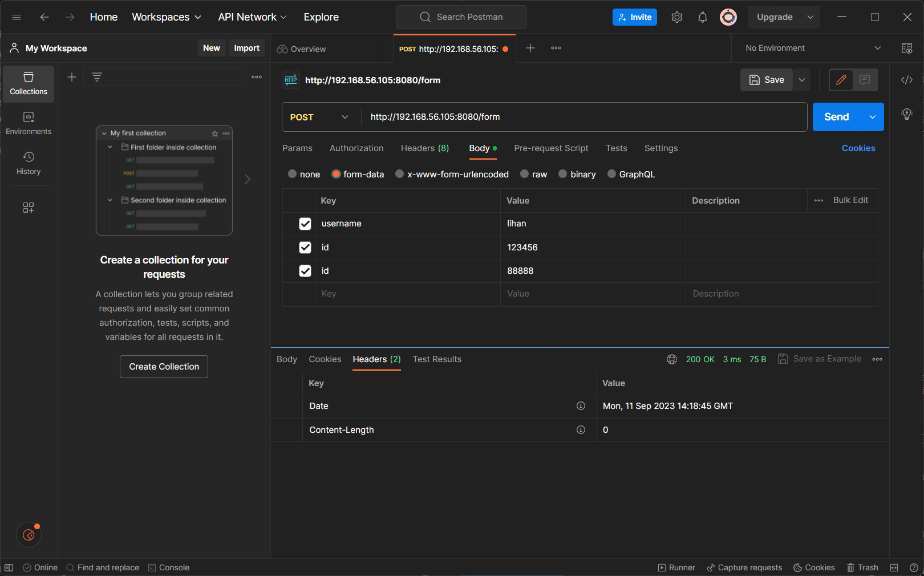Image resolution: width=924 pixels, height=576 pixels.
Task: Open Collections sidebar panel
Action: (29, 84)
